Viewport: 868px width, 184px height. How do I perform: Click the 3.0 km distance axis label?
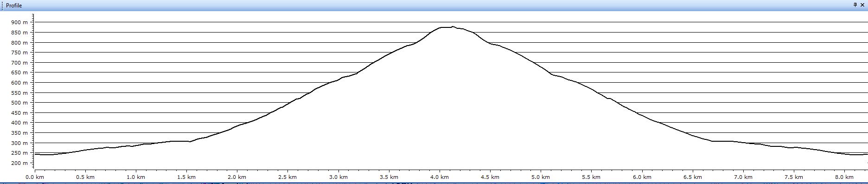[338, 177]
